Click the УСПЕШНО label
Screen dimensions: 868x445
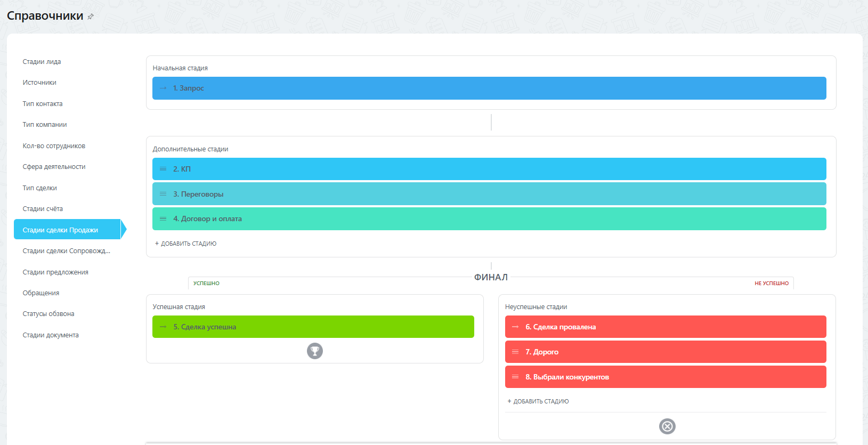click(206, 284)
